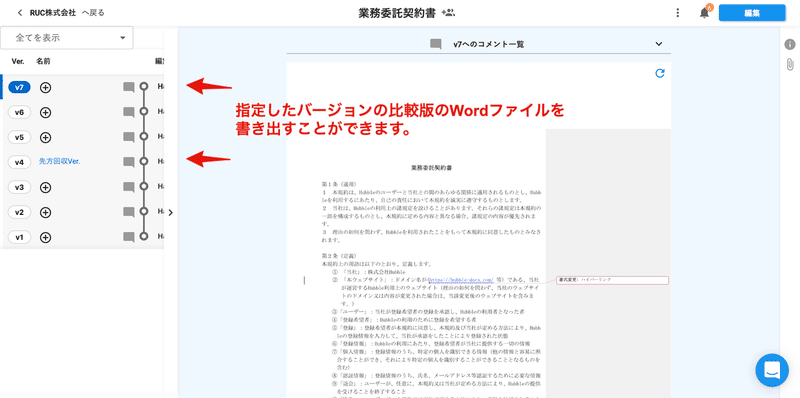
Task: Open comments for version v3
Action: click(129, 187)
